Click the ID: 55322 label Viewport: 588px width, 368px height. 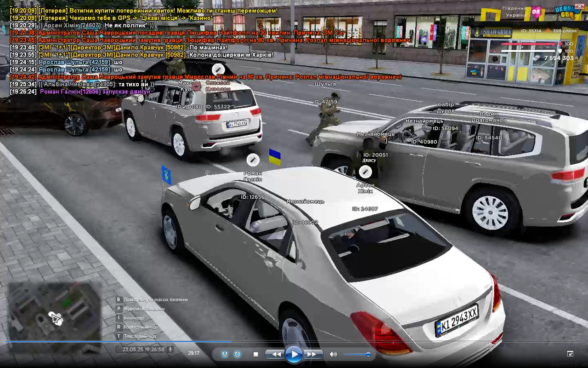click(218, 106)
